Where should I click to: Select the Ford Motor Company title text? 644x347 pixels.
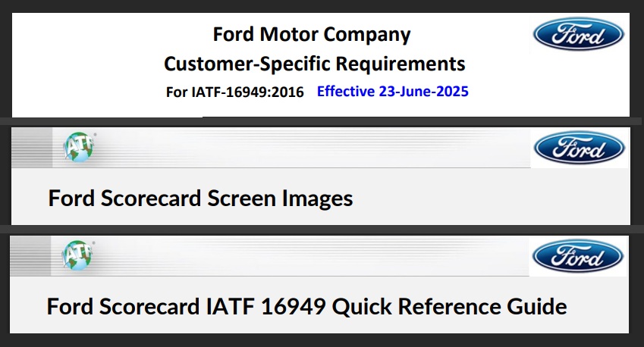coord(312,34)
